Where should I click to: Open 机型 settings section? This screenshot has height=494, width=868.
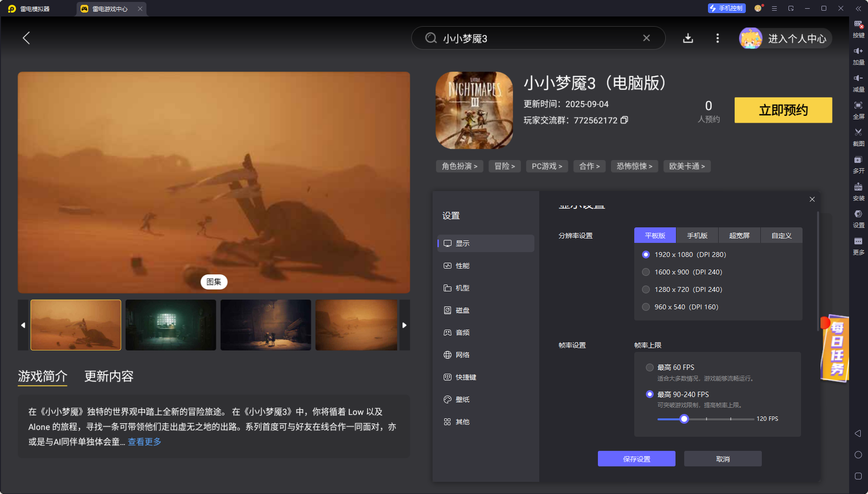(x=485, y=288)
